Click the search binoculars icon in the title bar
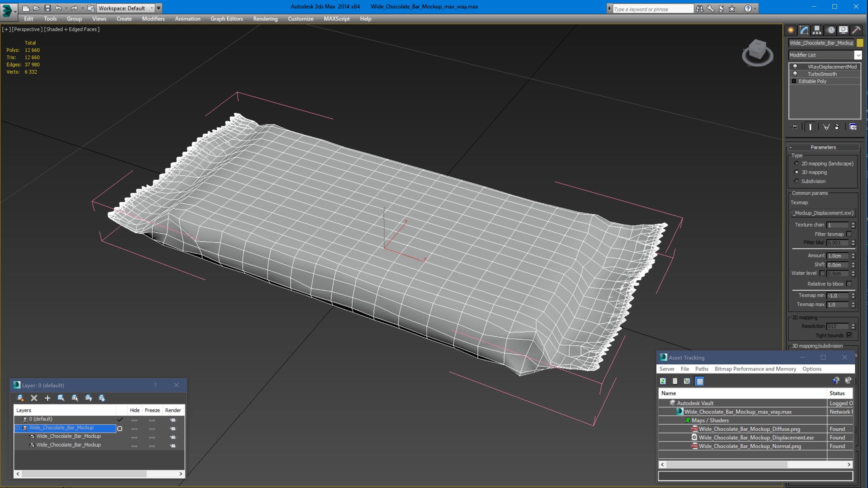The image size is (868, 488). click(700, 9)
